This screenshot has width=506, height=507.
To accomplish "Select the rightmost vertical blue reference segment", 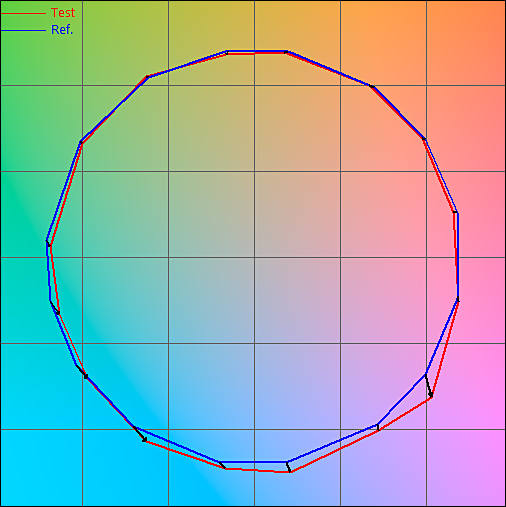I will coord(458,256).
